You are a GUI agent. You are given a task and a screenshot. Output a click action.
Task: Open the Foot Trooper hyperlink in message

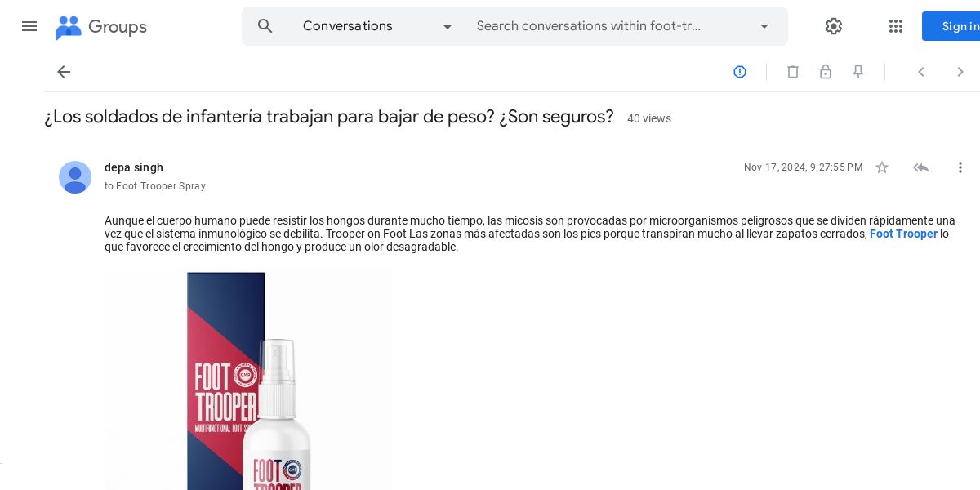[903, 234]
